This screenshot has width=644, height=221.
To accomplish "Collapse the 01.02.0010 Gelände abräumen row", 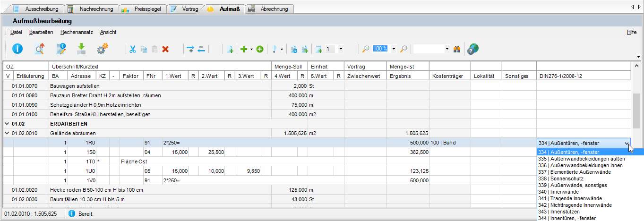I will [7, 133].
